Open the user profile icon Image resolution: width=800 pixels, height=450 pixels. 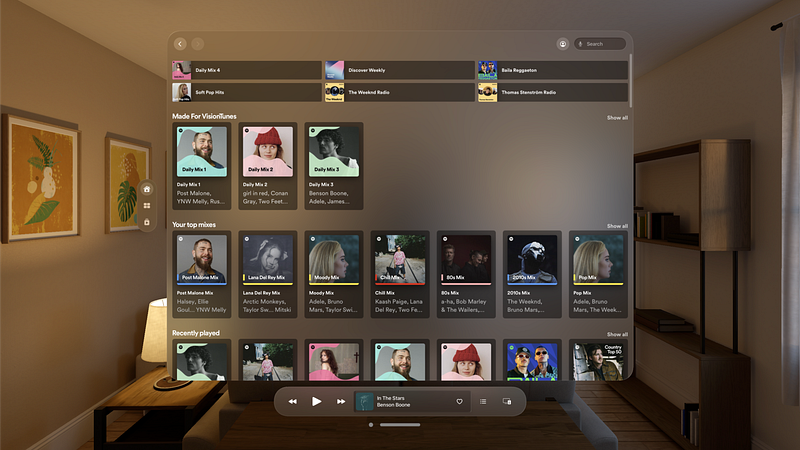(x=563, y=44)
